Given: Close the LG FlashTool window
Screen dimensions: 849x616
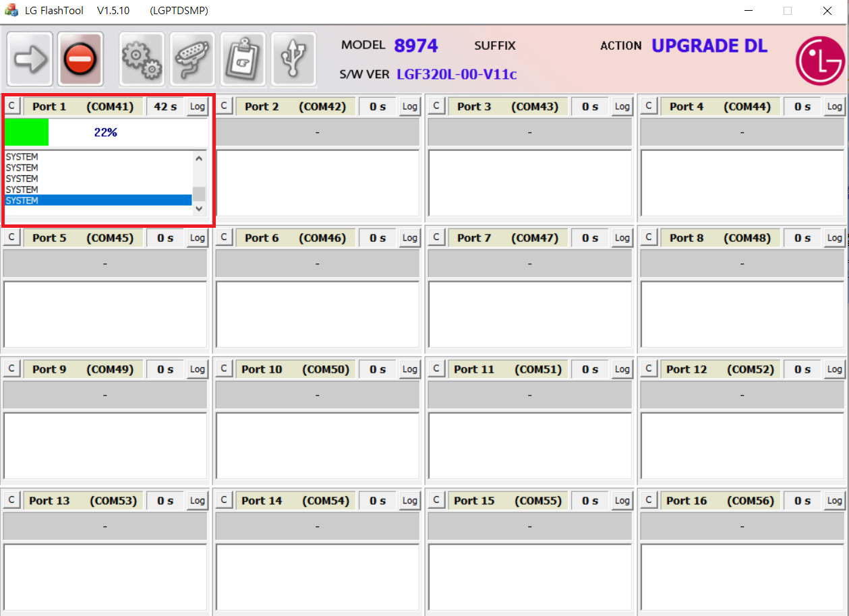Looking at the screenshot, I should (827, 11).
